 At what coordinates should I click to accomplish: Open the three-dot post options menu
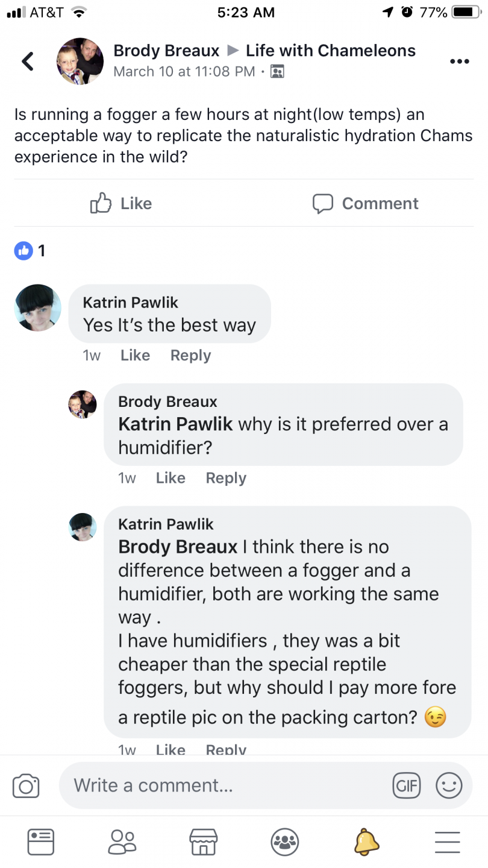coord(459,61)
